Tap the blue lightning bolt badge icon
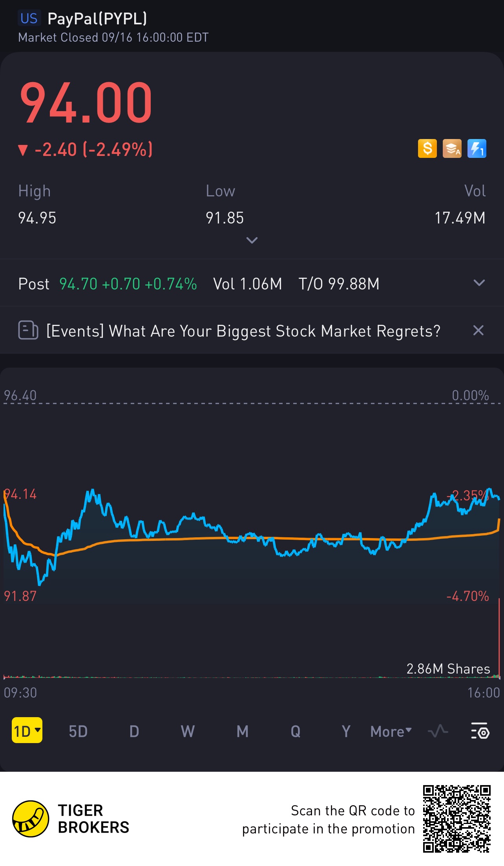 477,149
